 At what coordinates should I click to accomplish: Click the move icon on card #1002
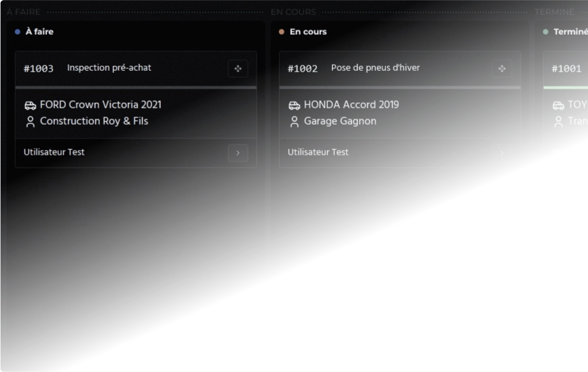click(x=502, y=69)
